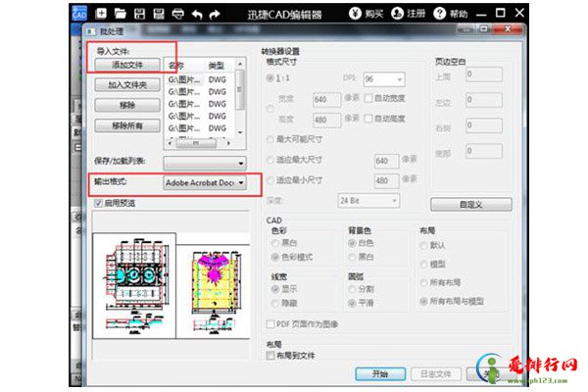588x392 pixels.
Task: Click the 加入文件夹 button
Action: [x=127, y=85]
